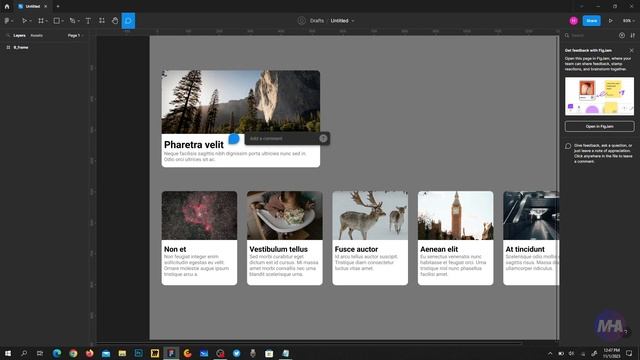Viewport: 640px width, 360px height.
Task: Select the Fusce auctor card title
Action: click(356, 249)
